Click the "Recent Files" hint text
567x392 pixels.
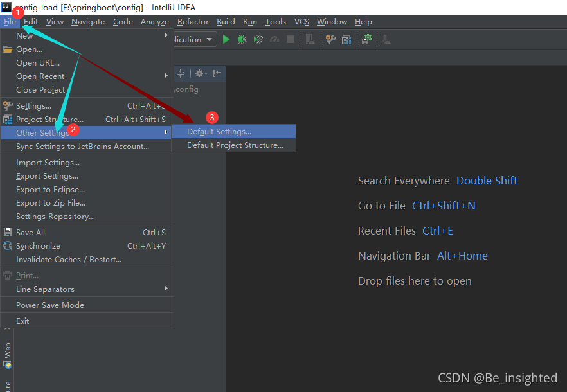coord(387,231)
